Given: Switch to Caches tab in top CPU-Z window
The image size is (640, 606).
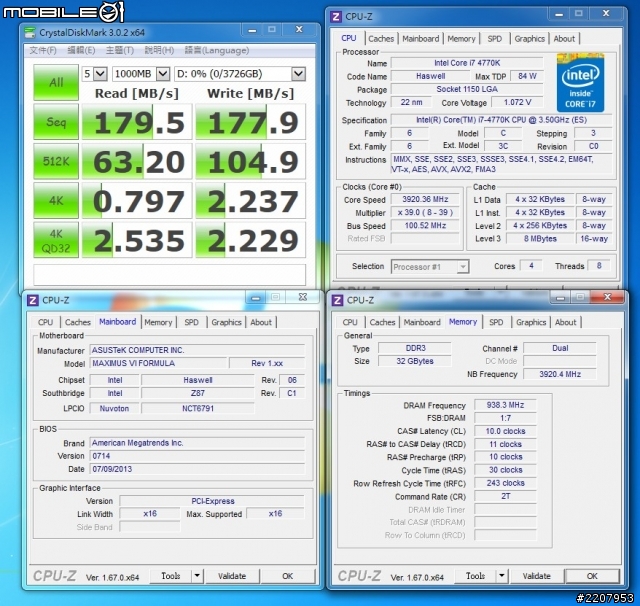Looking at the screenshot, I should (381, 39).
